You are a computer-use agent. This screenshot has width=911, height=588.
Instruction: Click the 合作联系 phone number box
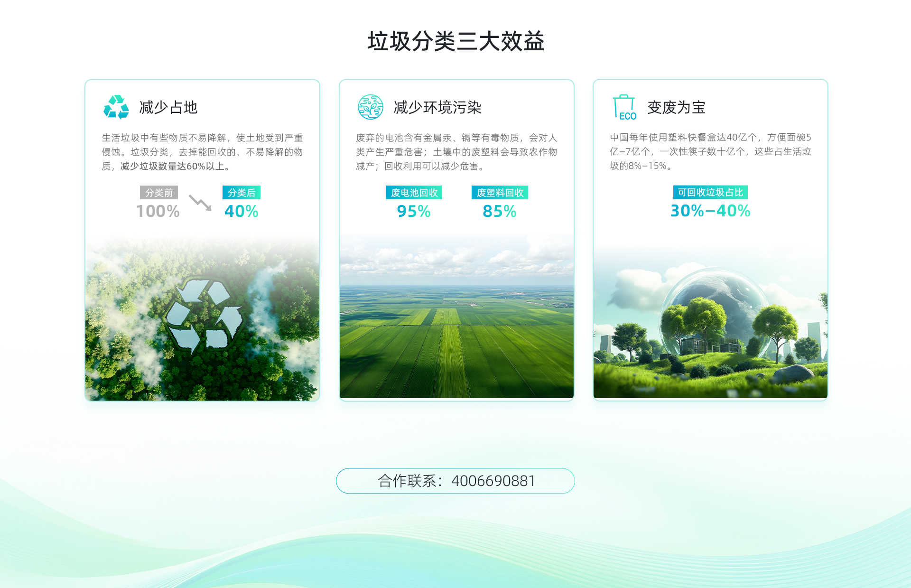click(x=455, y=481)
